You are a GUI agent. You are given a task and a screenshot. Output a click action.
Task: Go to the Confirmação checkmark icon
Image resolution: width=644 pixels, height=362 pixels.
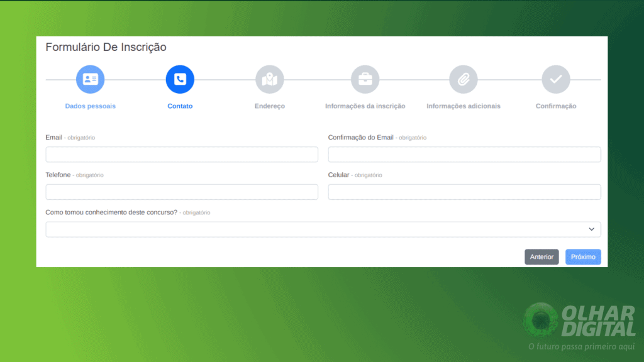coord(556,79)
